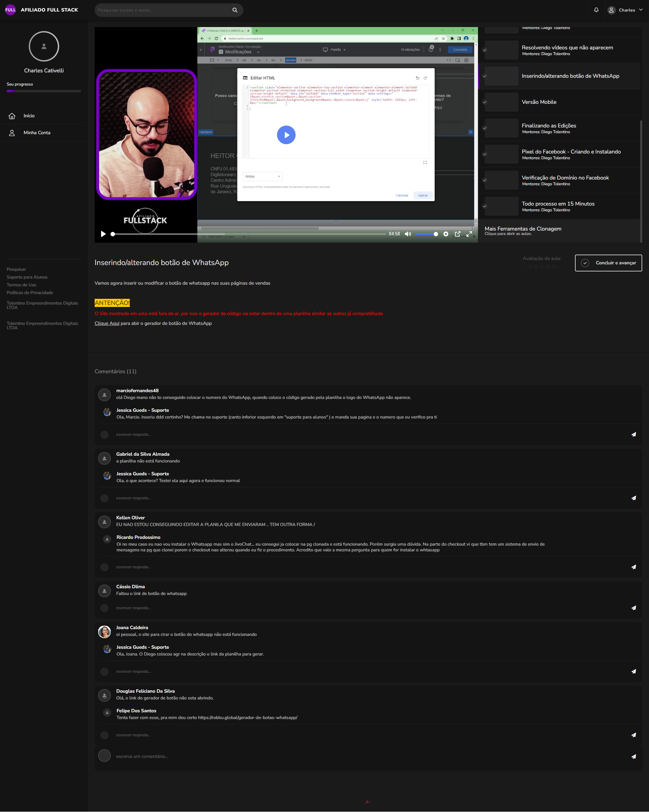Open the Clique Aqui WhatsApp generator link
The width and height of the screenshot is (649, 812).
[x=106, y=323]
